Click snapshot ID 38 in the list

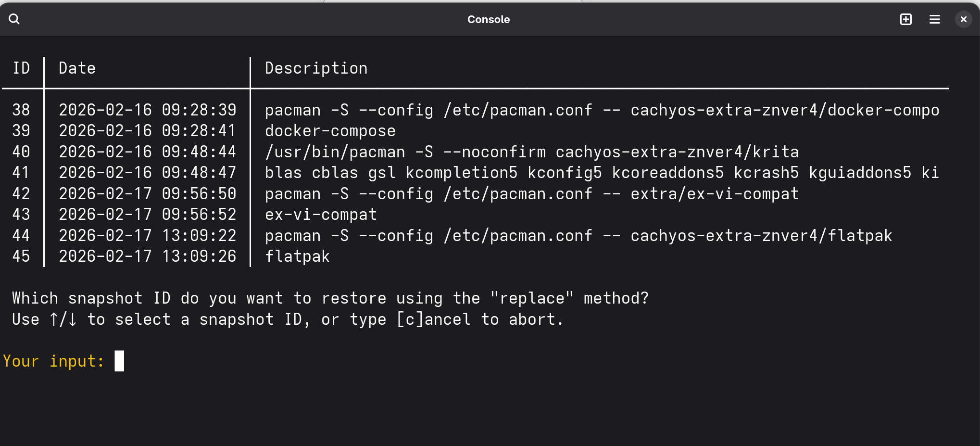(21, 110)
